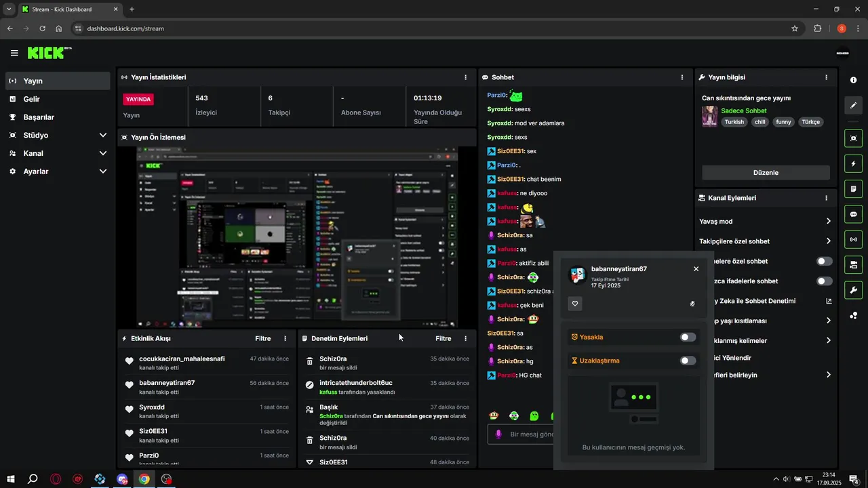
Task: Toggle the özel sohbet switch
Action: (825, 261)
